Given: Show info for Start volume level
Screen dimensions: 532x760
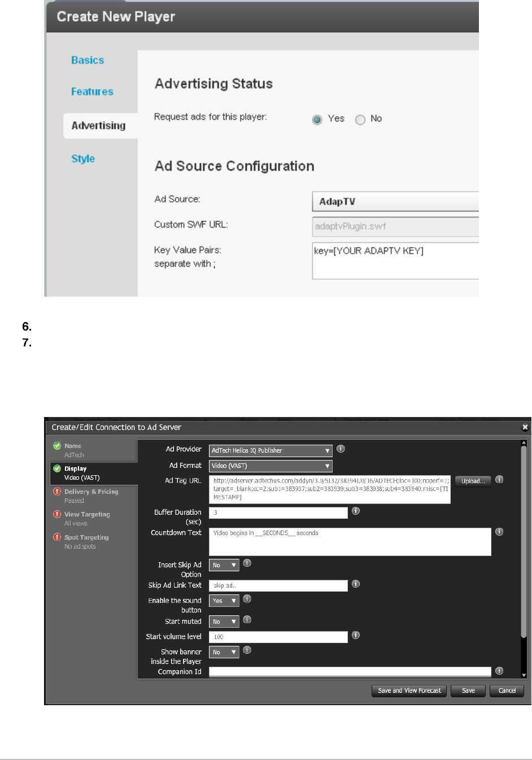Looking at the screenshot, I should pos(356,635).
